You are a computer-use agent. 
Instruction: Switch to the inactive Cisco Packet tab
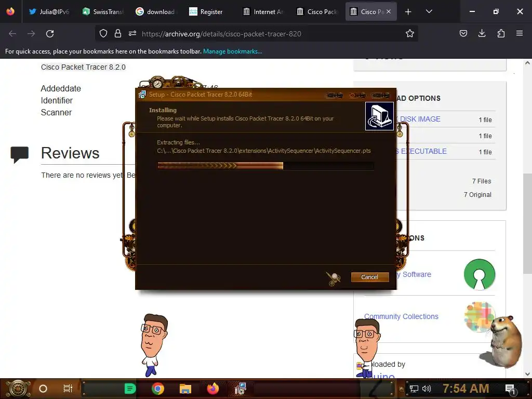(317, 11)
